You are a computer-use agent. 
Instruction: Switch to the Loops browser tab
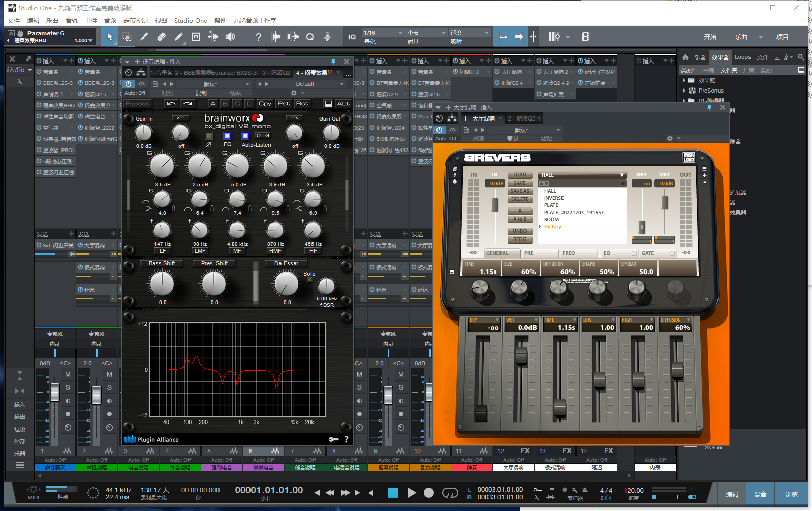click(742, 57)
